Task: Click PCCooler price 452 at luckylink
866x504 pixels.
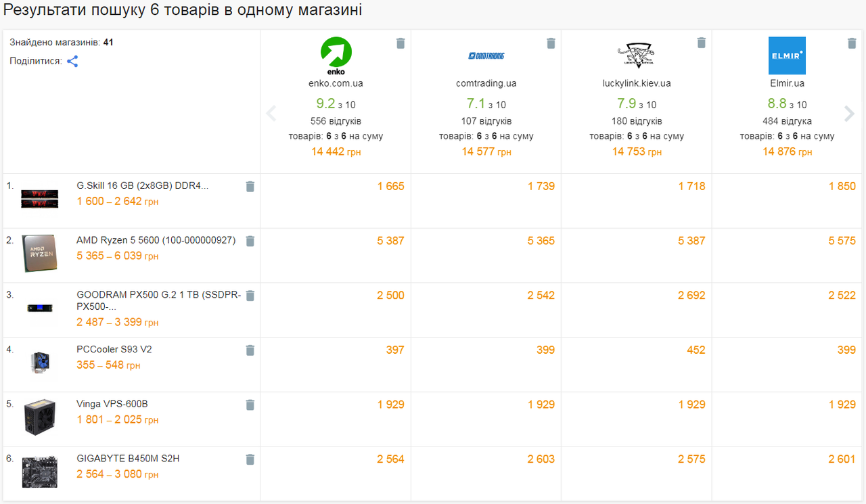Action: tap(696, 350)
